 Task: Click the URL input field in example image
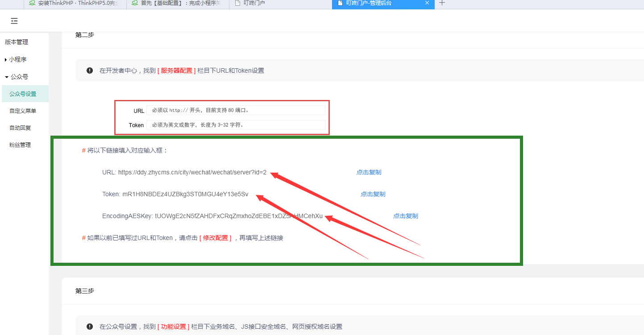coord(236,110)
